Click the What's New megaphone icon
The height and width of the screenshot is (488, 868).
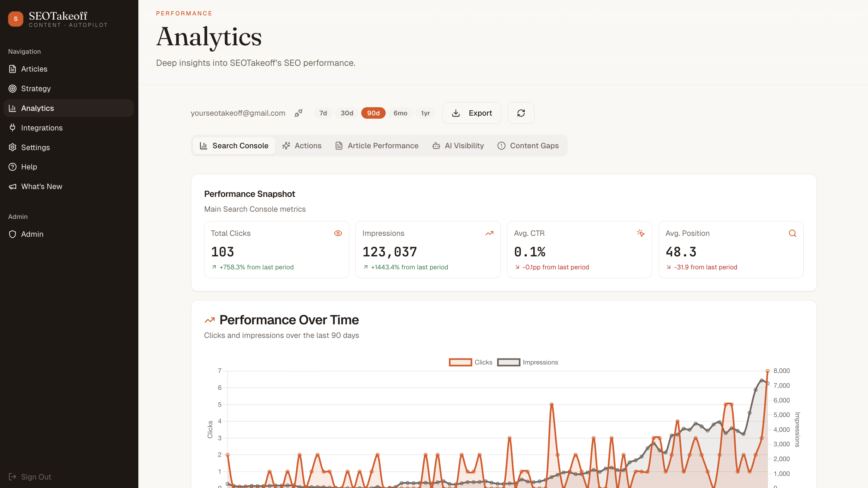click(12, 186)
